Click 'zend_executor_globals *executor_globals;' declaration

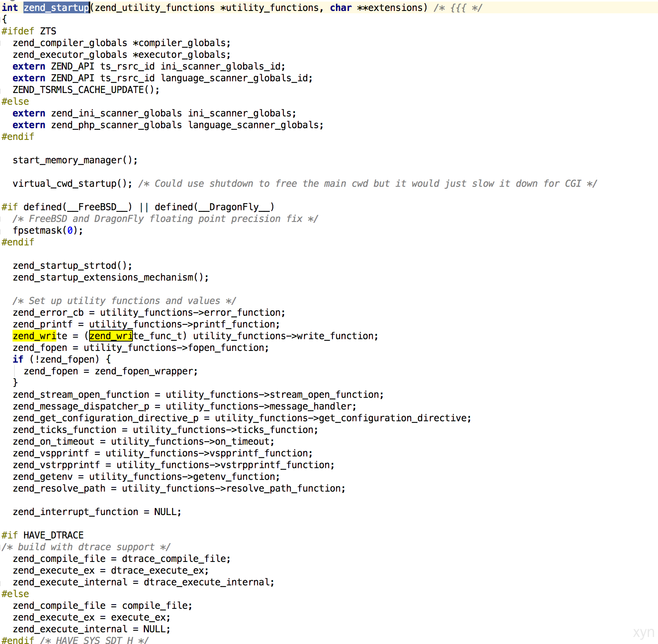(x=122, y=55)
